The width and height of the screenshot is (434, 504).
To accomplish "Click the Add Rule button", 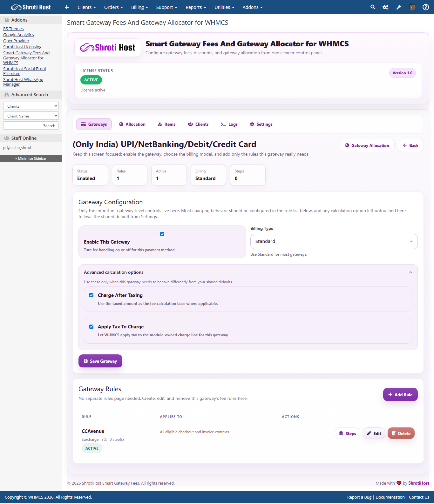I will (400, 394).
